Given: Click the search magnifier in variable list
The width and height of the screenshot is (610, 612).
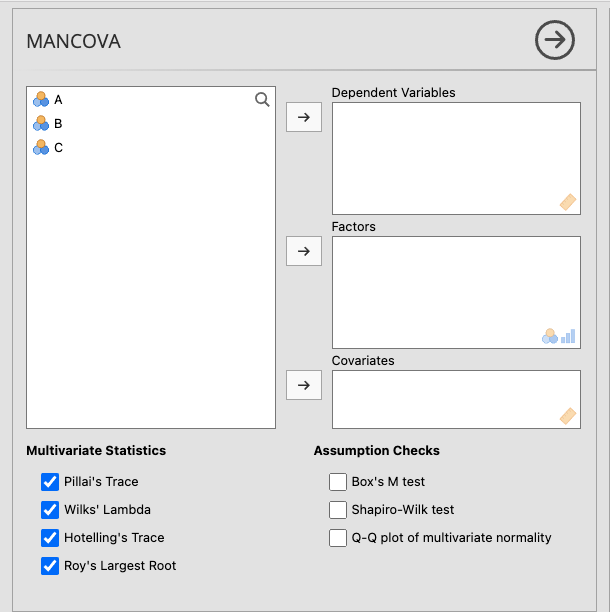Looking at the screenshot, I should [262, 99].
